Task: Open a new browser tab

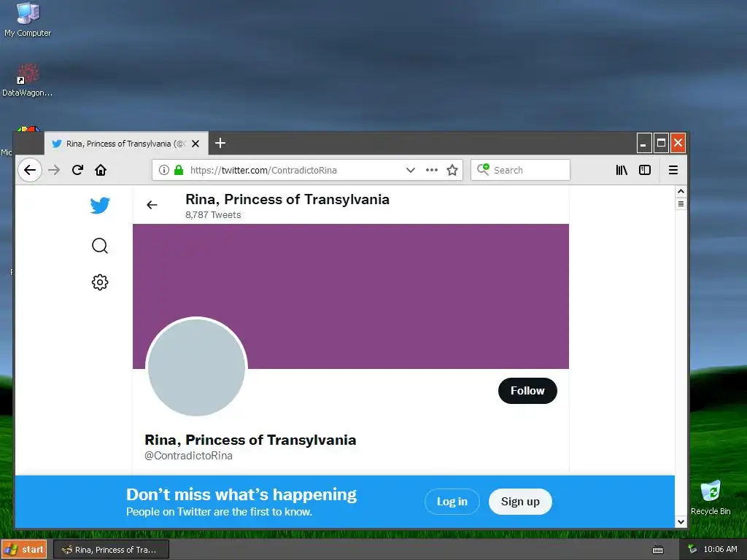Action: point(220,143)
